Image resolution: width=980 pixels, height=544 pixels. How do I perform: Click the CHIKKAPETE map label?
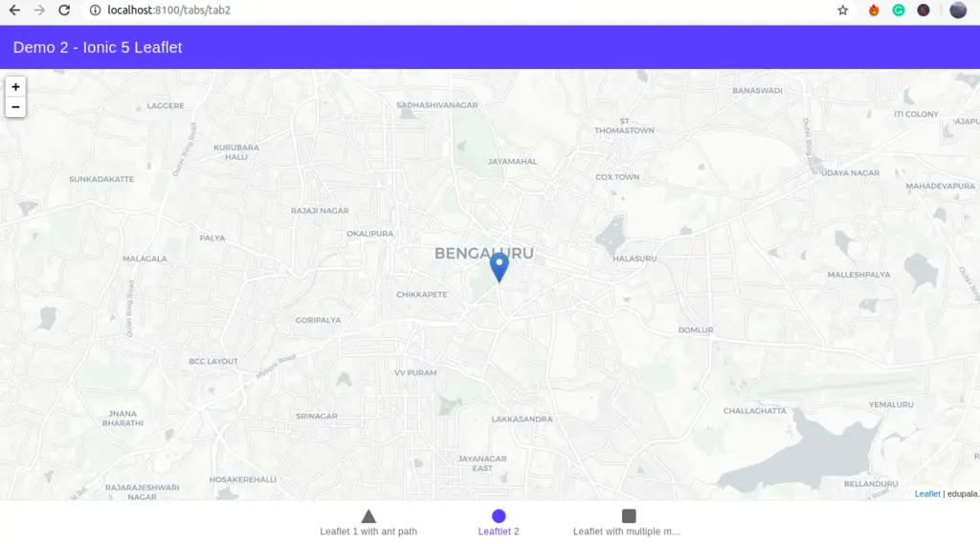422,295
